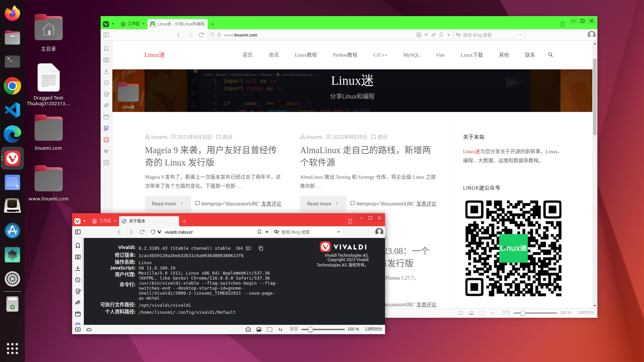The image size is (644, 362).
Task: Open Vivaldi web panel in linuxmi sidebar
Action: [x=106, y=140]
